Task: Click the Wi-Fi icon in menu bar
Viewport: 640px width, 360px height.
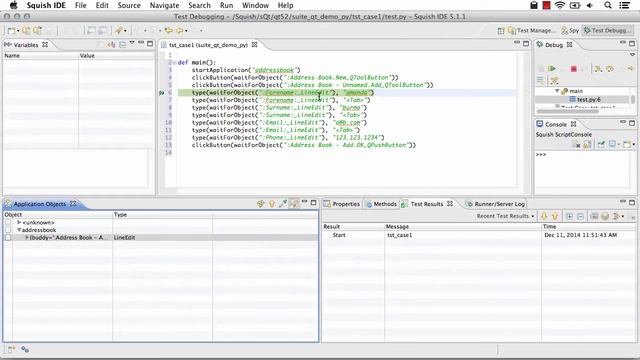Action: pos(560,5)
